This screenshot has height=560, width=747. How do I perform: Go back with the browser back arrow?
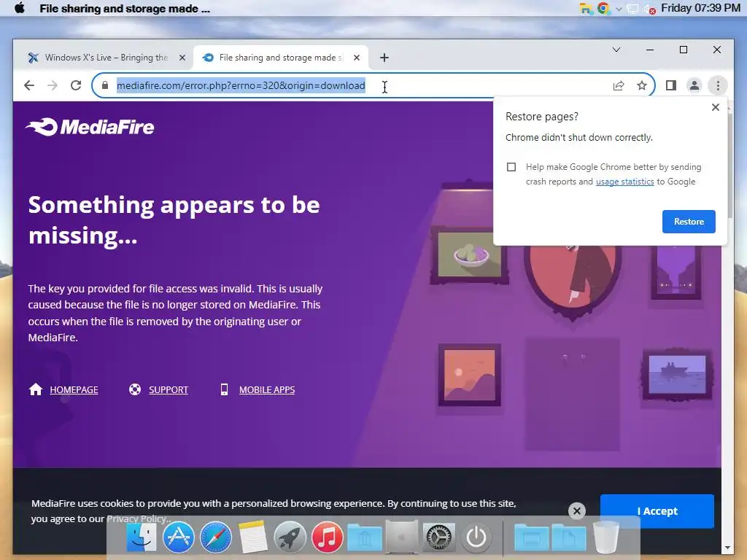pos(29,85)
